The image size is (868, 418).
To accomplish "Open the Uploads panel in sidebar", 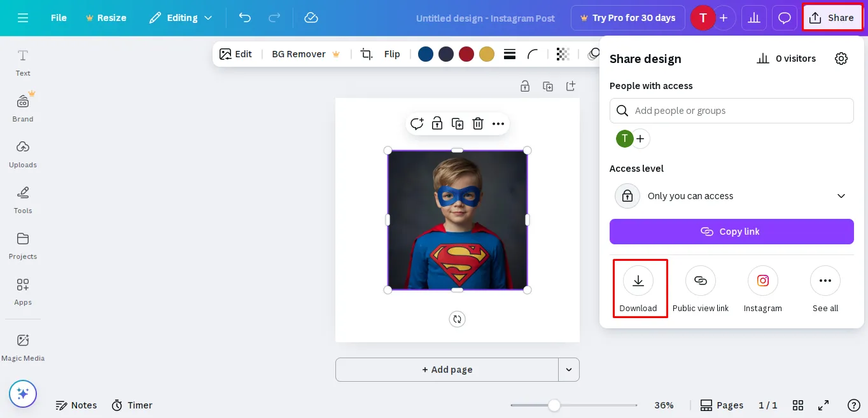I will pos(23,154).
